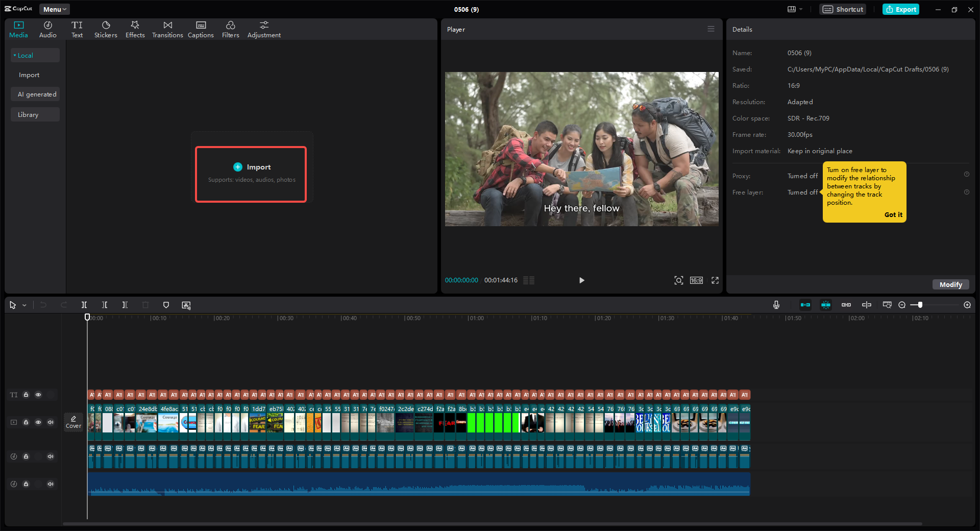Dismiss the tooltip with Got it
Viewport: 980px width, 531px height.
[893, 214]
